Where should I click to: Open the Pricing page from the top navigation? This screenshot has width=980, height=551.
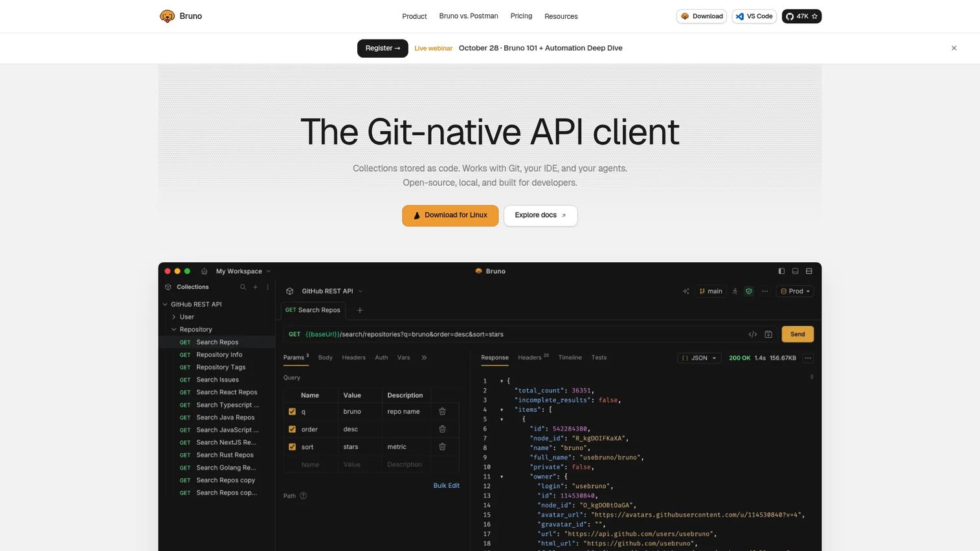(521, 16)
